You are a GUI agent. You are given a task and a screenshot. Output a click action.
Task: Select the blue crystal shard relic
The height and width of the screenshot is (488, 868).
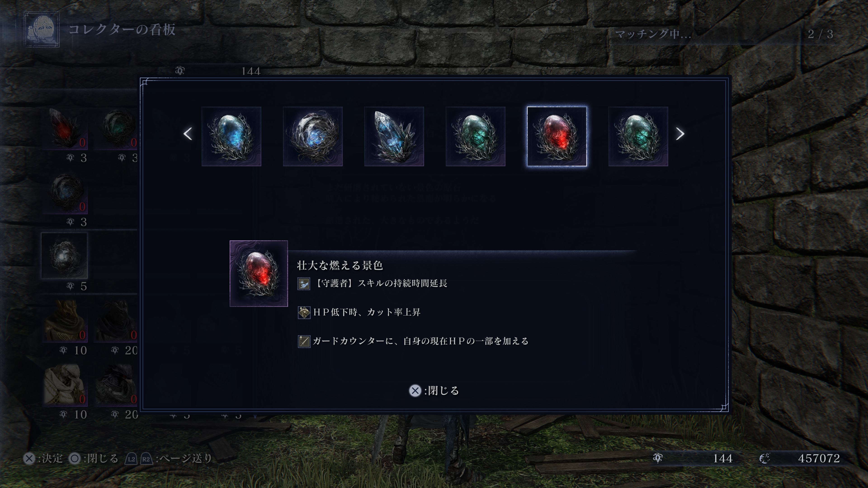pos(394,136)
